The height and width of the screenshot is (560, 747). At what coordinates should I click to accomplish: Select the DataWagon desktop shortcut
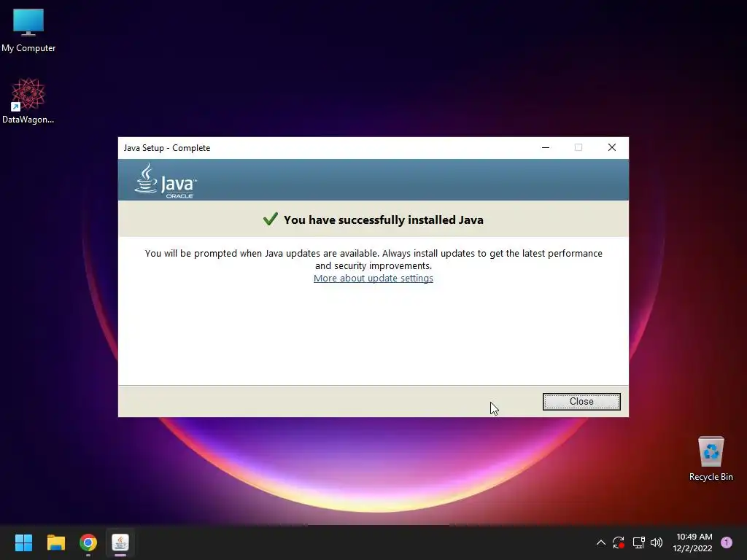[28, 101]
